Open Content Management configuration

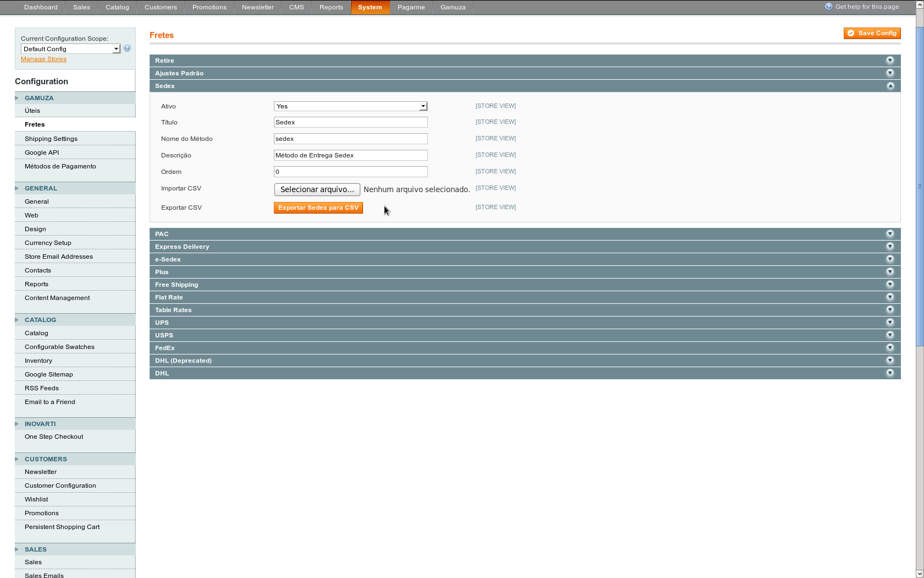(75, 298)
